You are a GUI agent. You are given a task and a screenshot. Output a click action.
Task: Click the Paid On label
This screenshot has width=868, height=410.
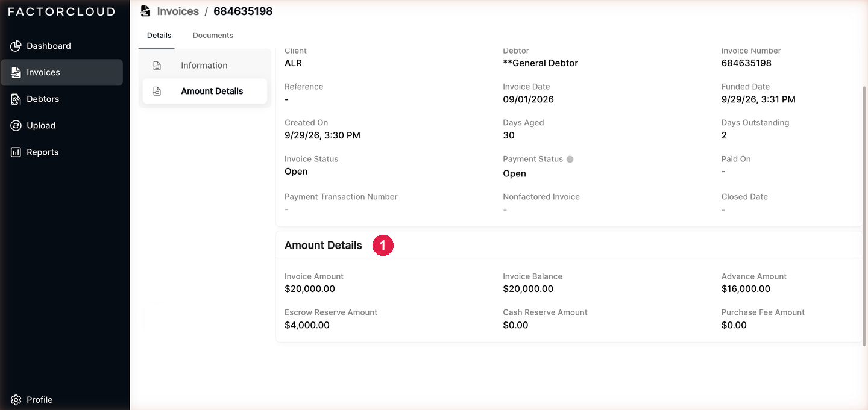pyautogui.click(x=736, y=159)
